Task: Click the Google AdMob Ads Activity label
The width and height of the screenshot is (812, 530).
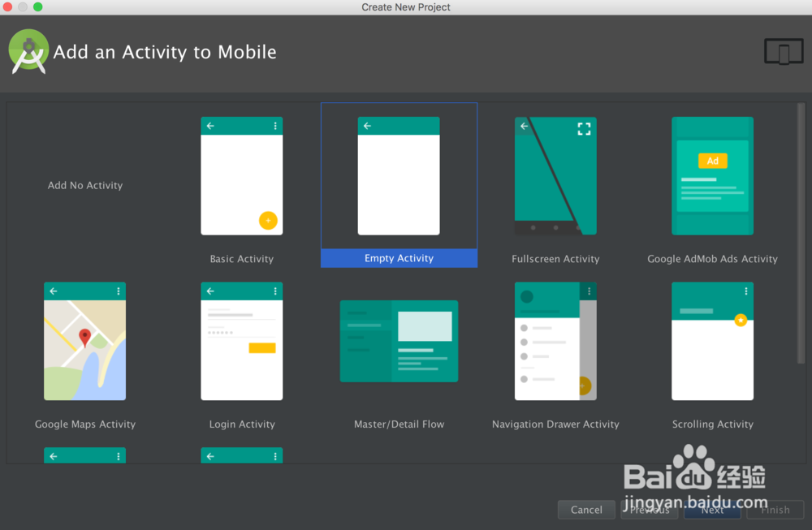Action: 713,259
